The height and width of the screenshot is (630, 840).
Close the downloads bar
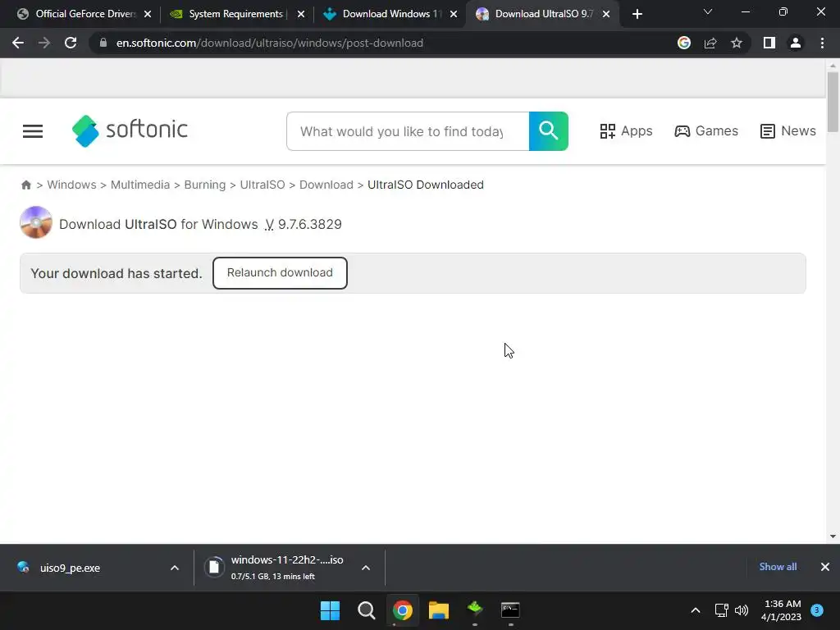coord(825,567)
